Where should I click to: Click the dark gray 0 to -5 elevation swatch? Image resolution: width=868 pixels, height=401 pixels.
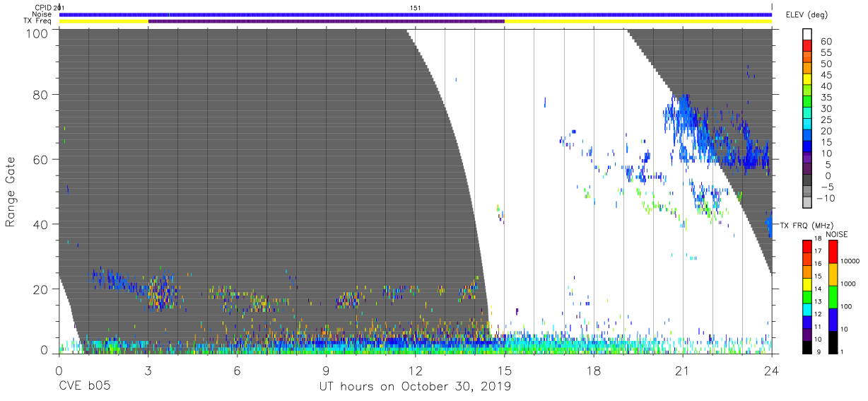click(x=807, y=181)
